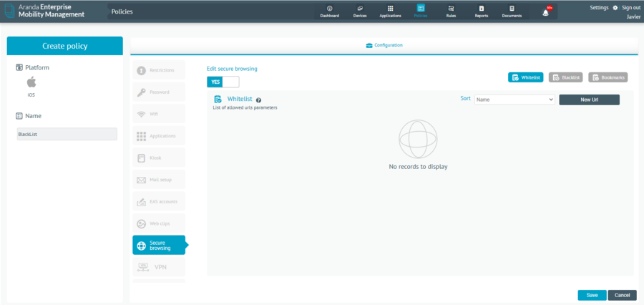
Task: Click Sign out link
Action: [x=631, y=7]
